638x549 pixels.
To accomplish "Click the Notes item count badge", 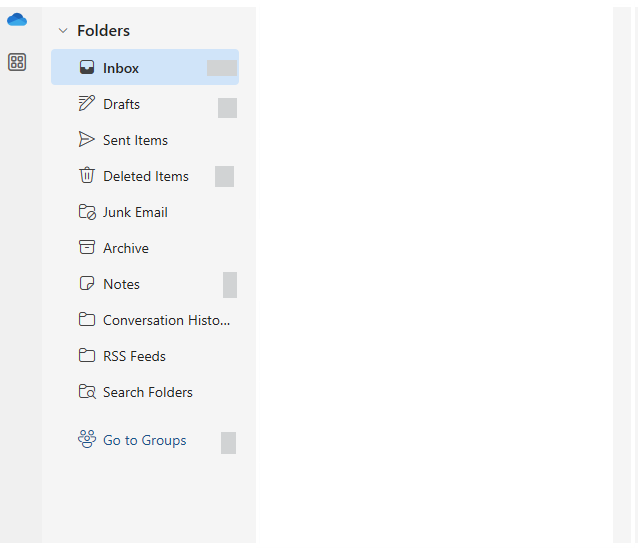I will click(230, 285).
